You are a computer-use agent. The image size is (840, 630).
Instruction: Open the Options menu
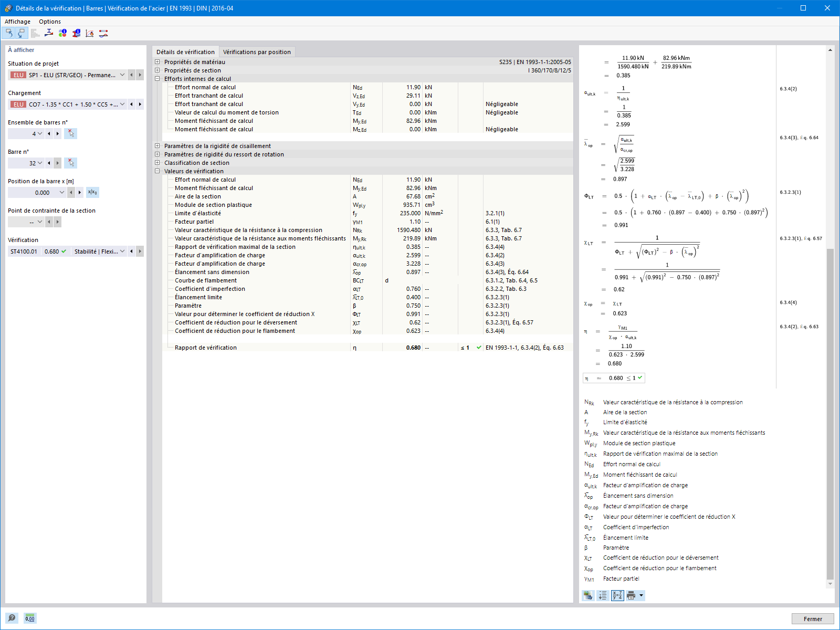[50, 22]
